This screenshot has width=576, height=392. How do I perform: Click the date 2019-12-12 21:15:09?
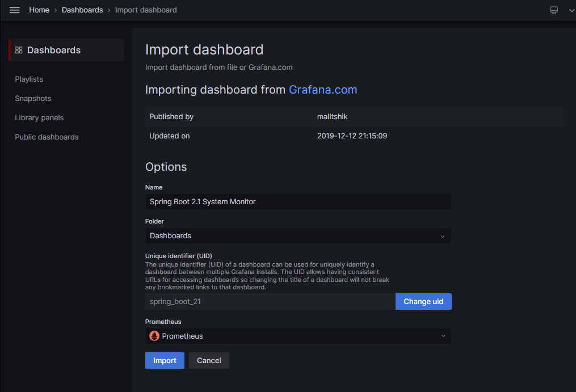click(x=352, y=136)
